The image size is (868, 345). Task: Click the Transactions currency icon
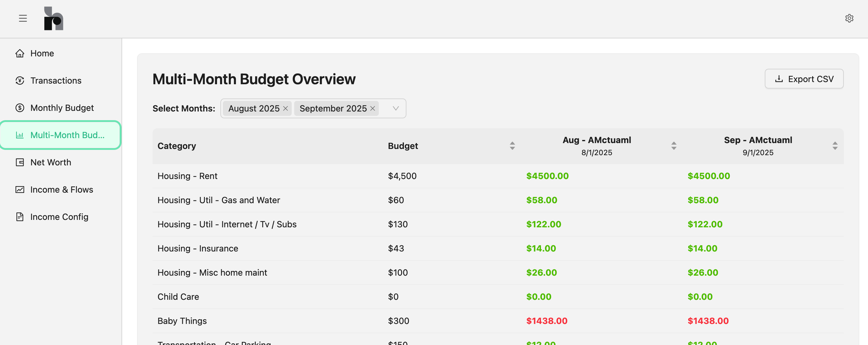pyautogui.click(x=20, y=81)
